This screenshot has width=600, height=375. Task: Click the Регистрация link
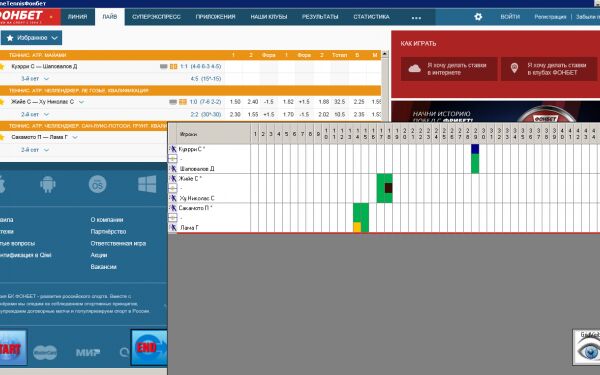coord(550,17)
